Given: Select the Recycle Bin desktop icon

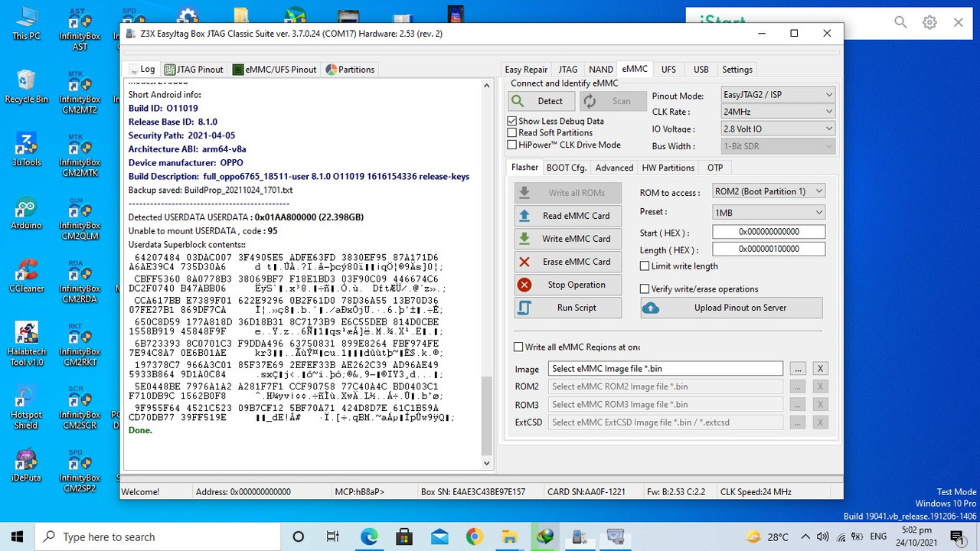Looking at the screenshot, I should point(26,86).
